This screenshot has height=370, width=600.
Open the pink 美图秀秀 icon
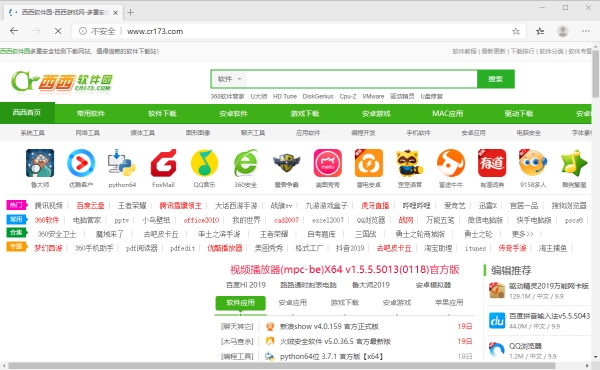pyautogui.click(x=328, y=163)
